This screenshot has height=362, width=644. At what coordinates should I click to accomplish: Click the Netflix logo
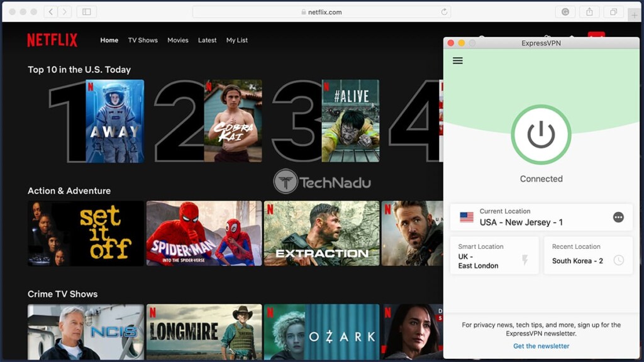click(52, 40)
